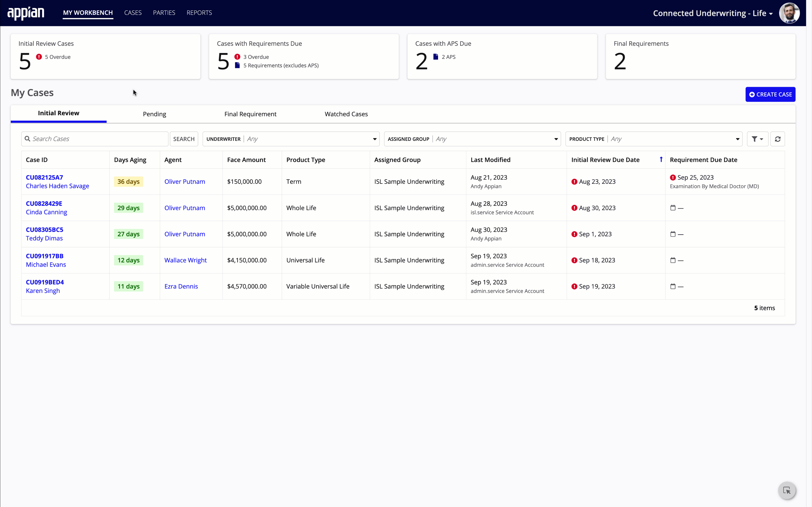Viewport: 812px width, 507px height.
Task: Select the Initial Review tab
Action: [59, 113]
